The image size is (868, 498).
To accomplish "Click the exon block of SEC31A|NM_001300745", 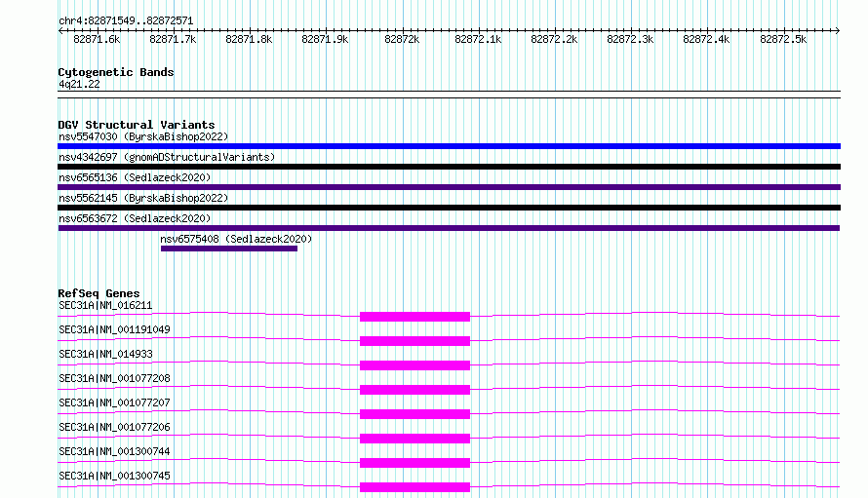I will point(414,487).
